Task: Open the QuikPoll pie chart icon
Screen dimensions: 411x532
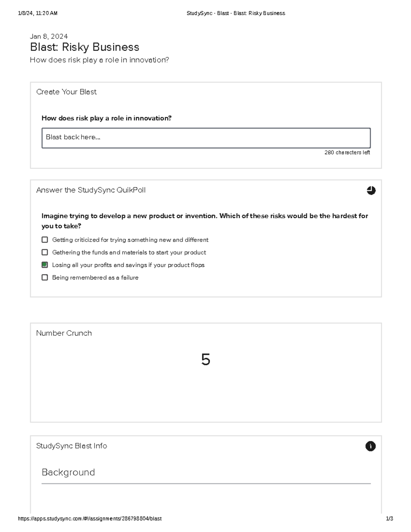Action: click(371, 190)
